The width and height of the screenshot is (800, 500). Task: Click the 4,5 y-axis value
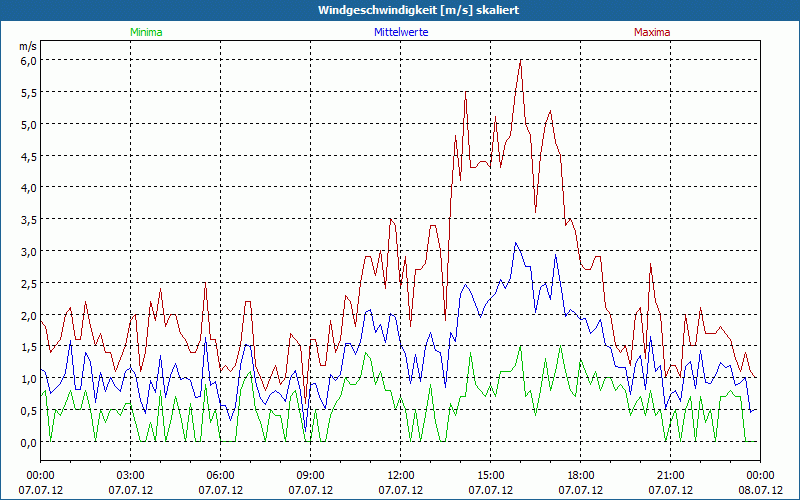[x=29, y=156]
